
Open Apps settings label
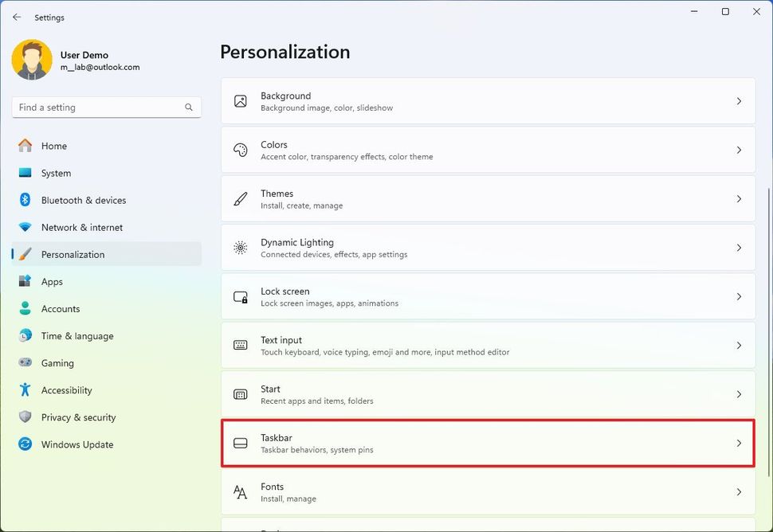(52, 282)
